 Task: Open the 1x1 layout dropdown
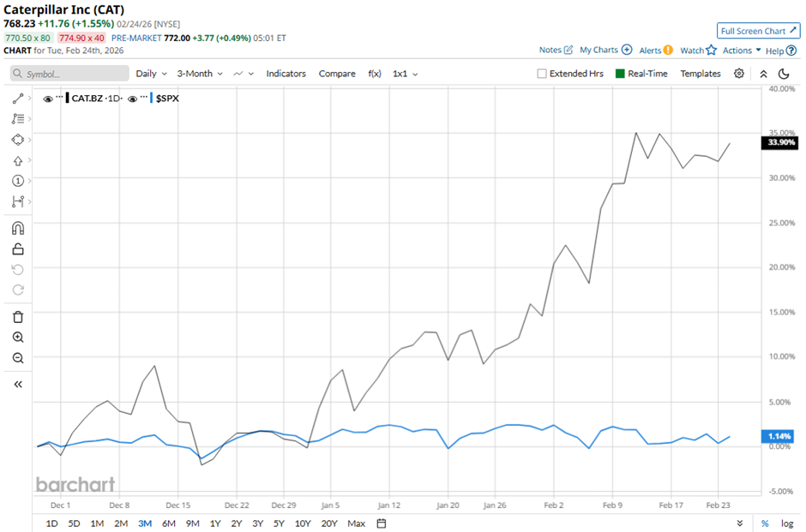coord(405,74)
